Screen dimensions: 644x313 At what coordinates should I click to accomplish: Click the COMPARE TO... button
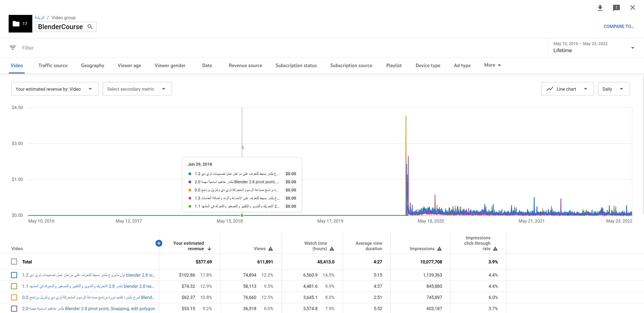[x=618, y=27]
